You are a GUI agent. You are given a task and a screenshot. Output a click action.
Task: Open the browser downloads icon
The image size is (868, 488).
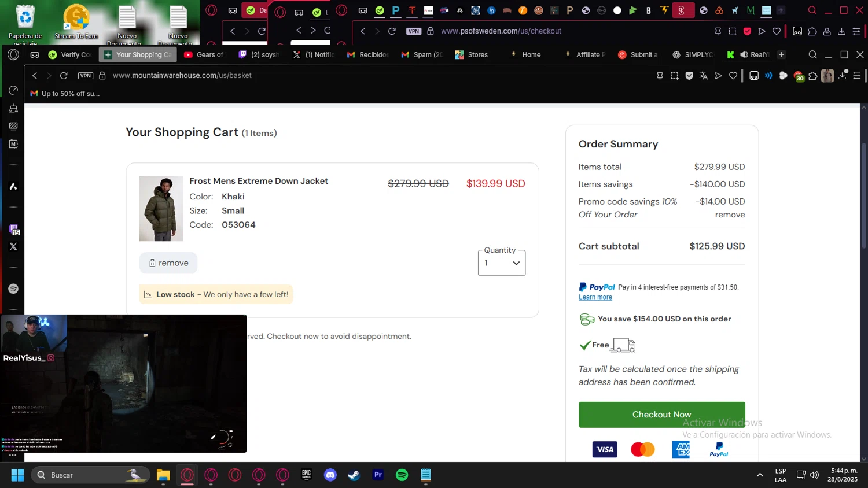click(x=843, y=76)
